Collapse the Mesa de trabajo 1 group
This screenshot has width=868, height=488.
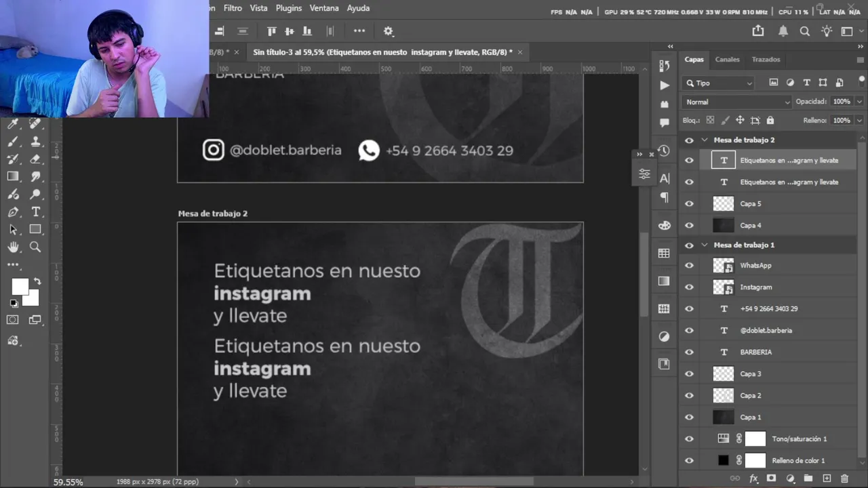point(705,245)
